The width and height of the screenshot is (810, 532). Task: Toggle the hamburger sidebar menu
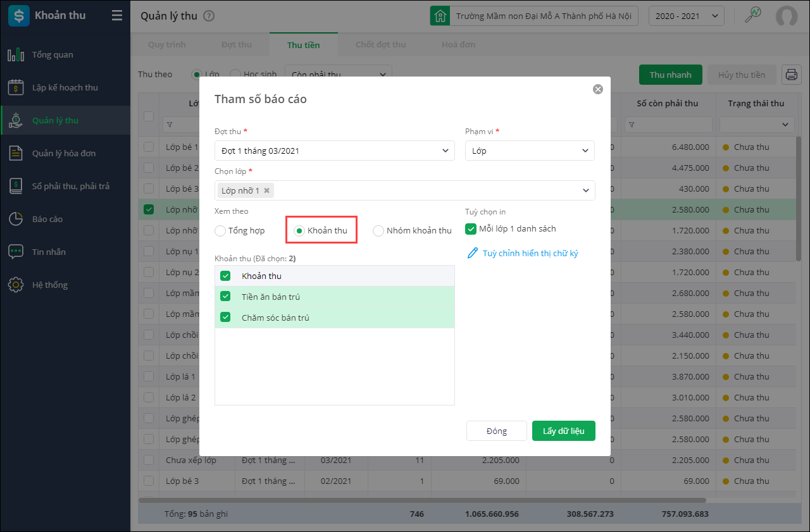pyautogui.click(x=117, y=16)
